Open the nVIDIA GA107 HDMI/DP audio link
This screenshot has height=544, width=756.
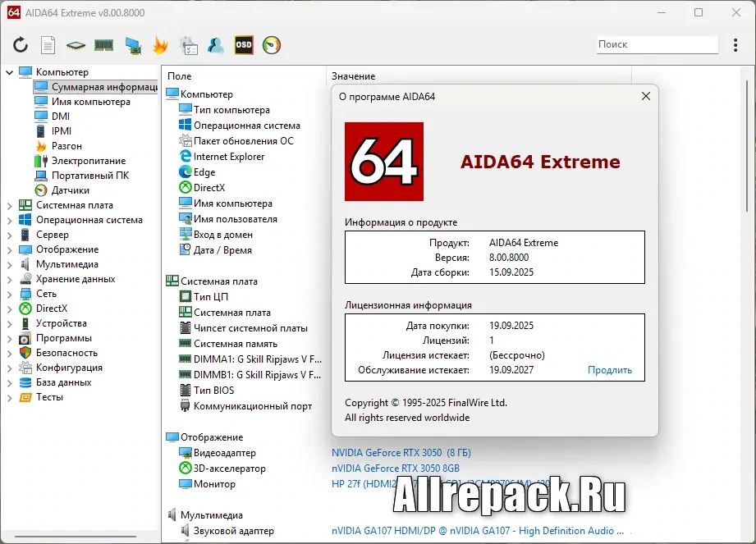(x=477, y=531)
